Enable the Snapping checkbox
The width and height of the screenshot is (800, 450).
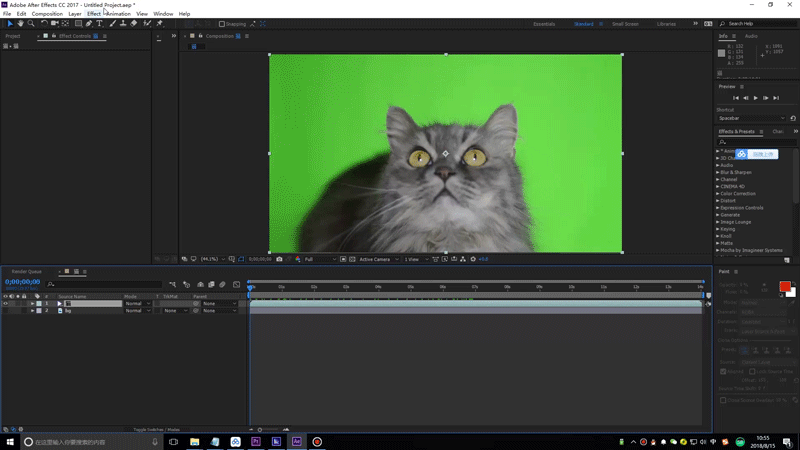click(222, 24)
